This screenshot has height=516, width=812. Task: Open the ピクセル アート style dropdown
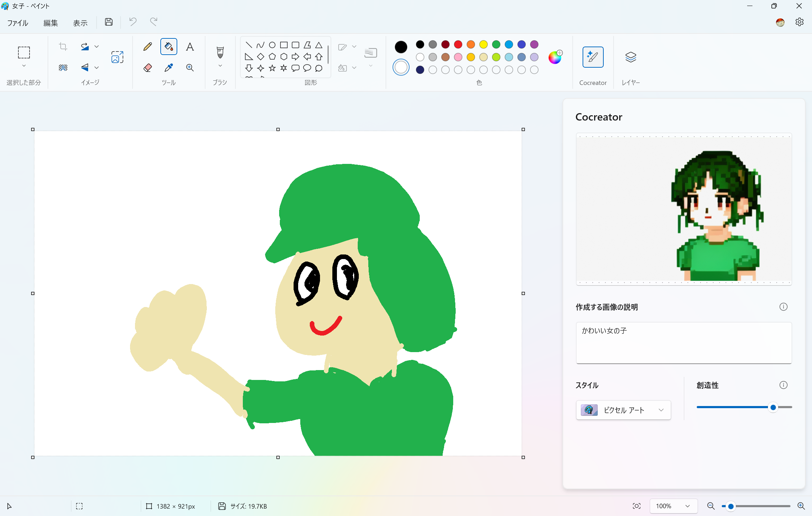(623, 410)
